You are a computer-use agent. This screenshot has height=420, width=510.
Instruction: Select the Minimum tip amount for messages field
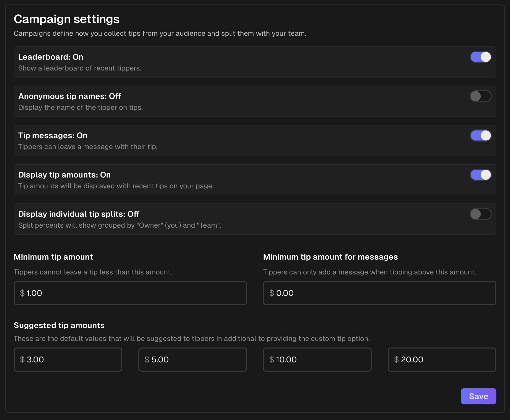(x=379, y=293)
